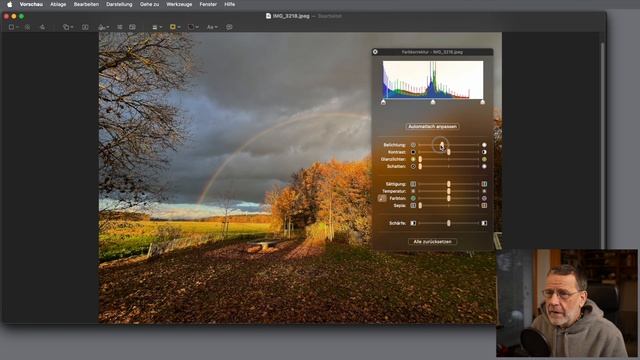Click the Schatten slider handle
The width and height of the screenshot is (640, 360).
(420, 167)
